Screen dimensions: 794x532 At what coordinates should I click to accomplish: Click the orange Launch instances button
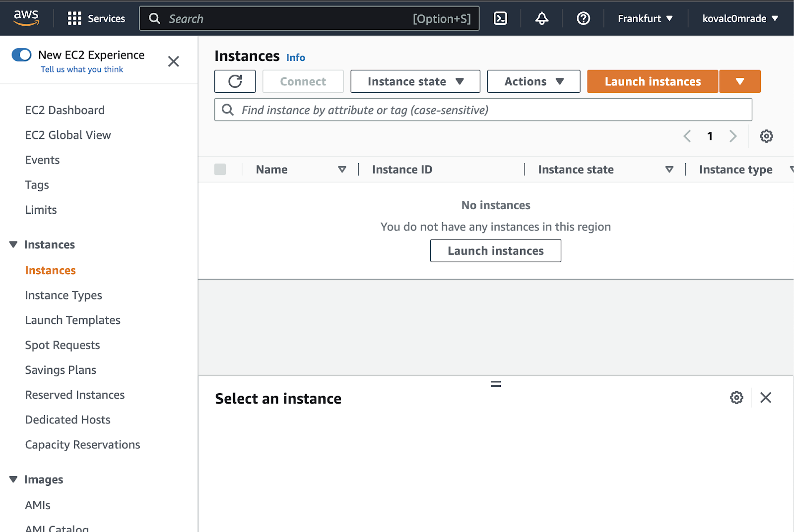pyautogui.click(x=653, y=81)
